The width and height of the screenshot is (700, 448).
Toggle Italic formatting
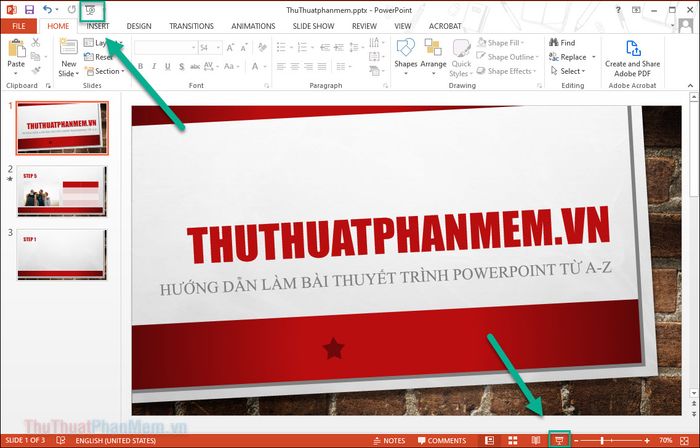pyautogui.click(x=154, y=66)
